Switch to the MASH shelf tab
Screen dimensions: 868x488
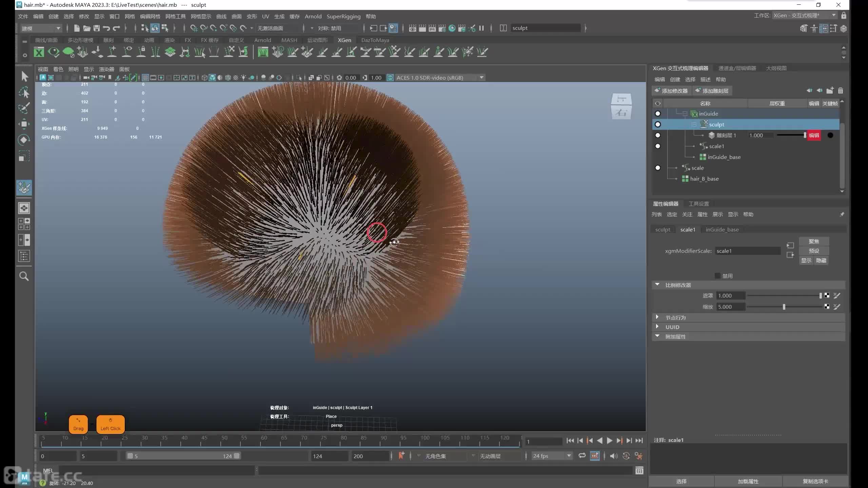coord(289,40)
